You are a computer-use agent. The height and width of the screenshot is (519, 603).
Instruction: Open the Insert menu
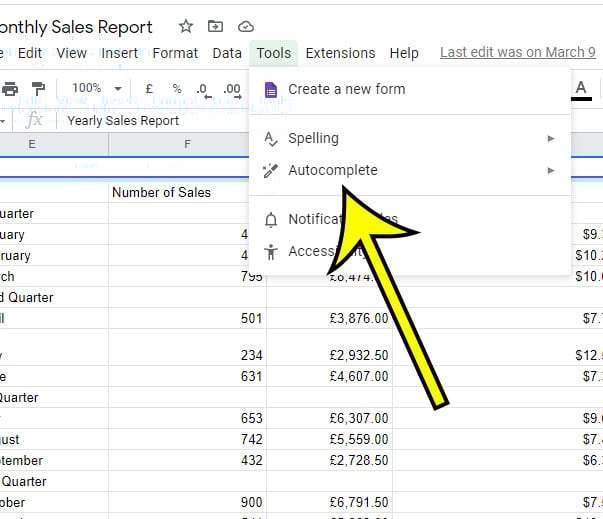tap(119, 53)
